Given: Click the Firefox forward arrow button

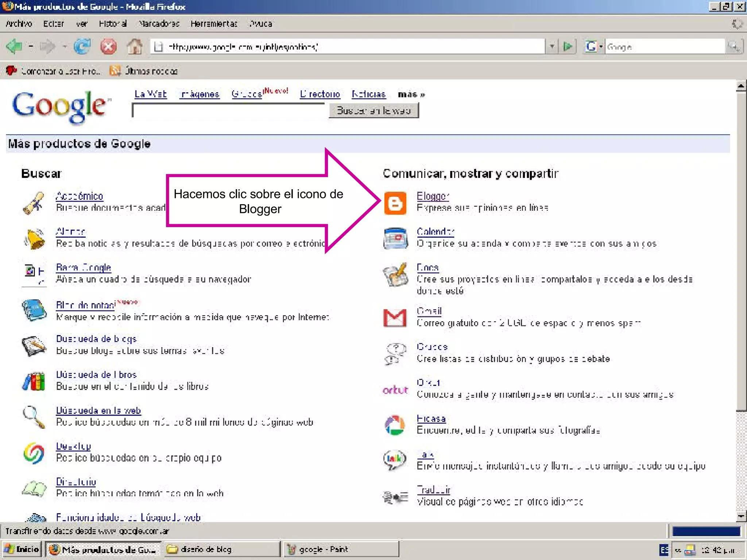Looking at the screenshot, I should (x=47, y=47).
